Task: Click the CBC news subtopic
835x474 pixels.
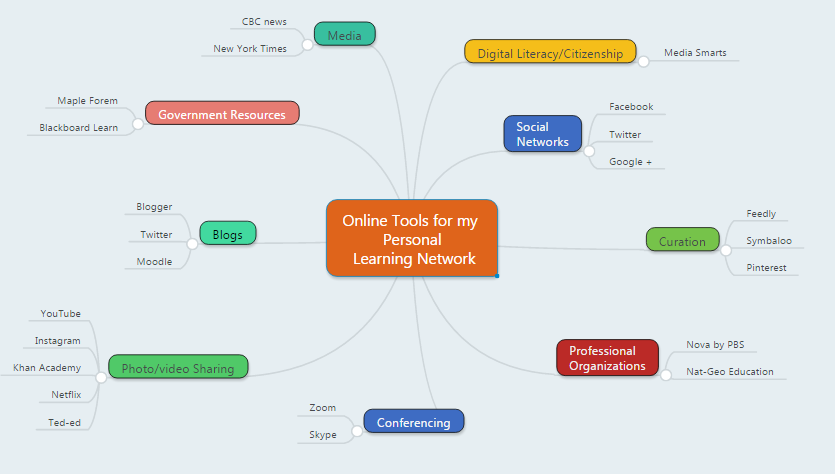Action: (264, 22)
